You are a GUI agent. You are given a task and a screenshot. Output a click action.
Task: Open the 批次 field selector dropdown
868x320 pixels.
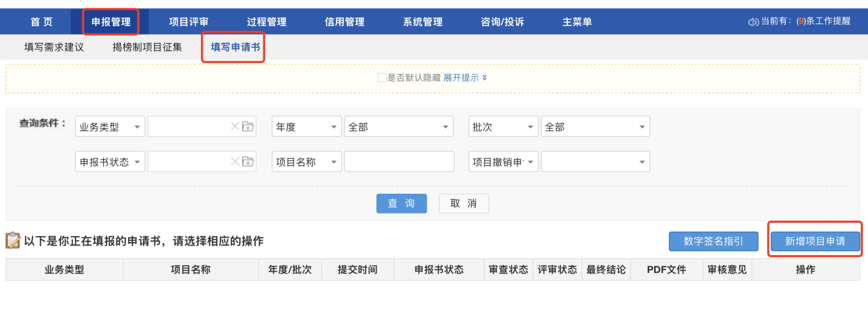(x=503, y=127)
